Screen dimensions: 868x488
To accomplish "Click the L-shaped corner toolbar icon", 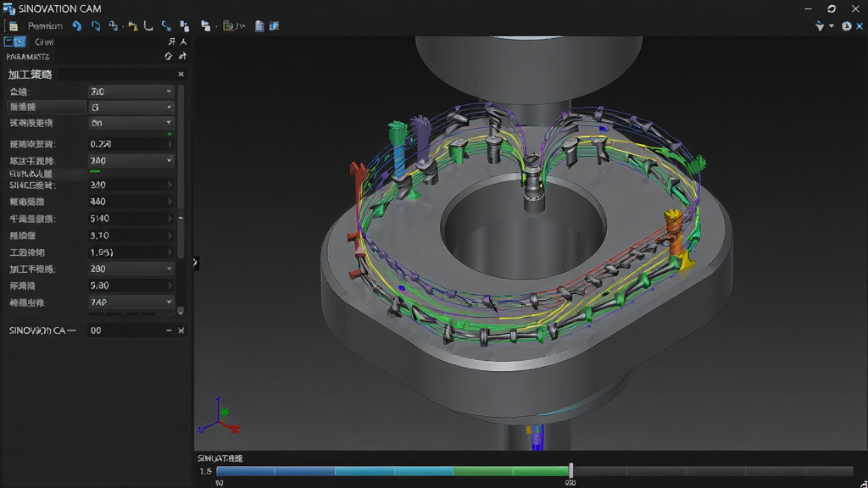I will point(148,26).
